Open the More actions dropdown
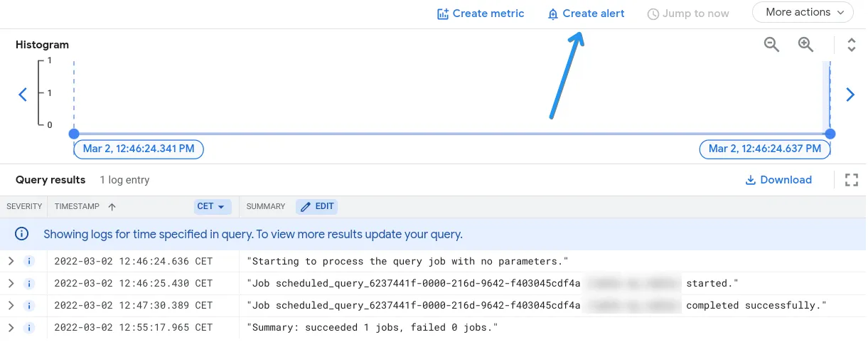Screen dimensions: 868x347 [x=803, y=13]
